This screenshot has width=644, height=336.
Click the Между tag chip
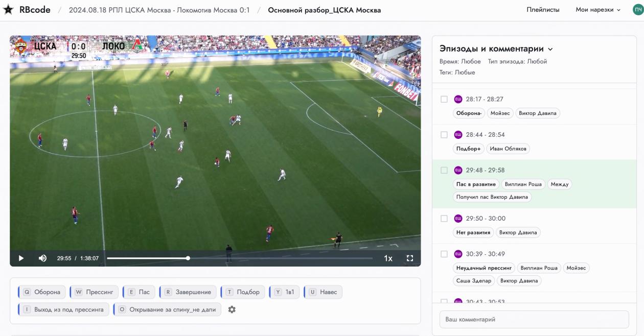[559, 184]
